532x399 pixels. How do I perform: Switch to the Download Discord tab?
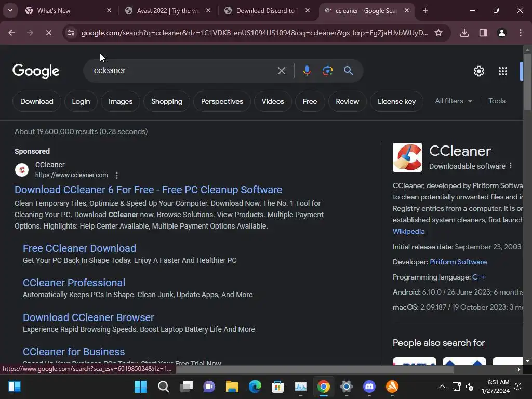[268, 11]
